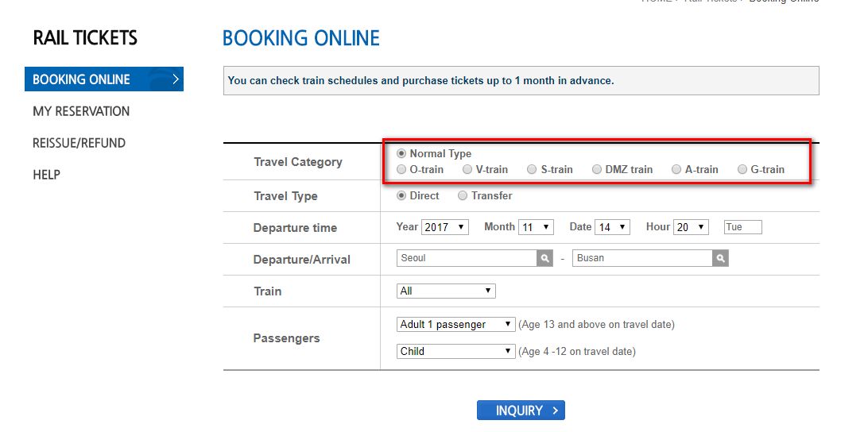Select the O-train travel category
The height and width of the screenshot is (432, 868).
401,169
